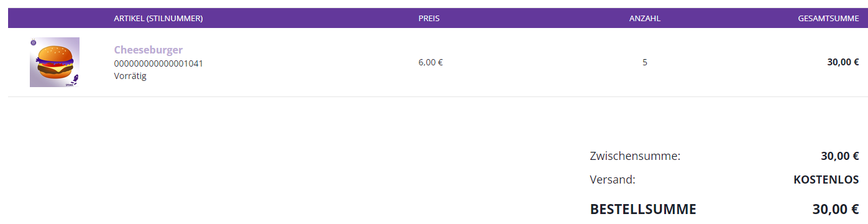Click the Zwischensumme label
The height and width of the screenshot is (224, 868).
[x=635, y=156]
